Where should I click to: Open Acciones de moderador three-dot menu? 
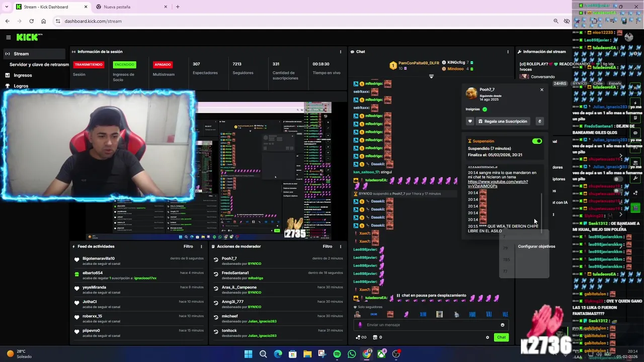[x=340, y=246]
